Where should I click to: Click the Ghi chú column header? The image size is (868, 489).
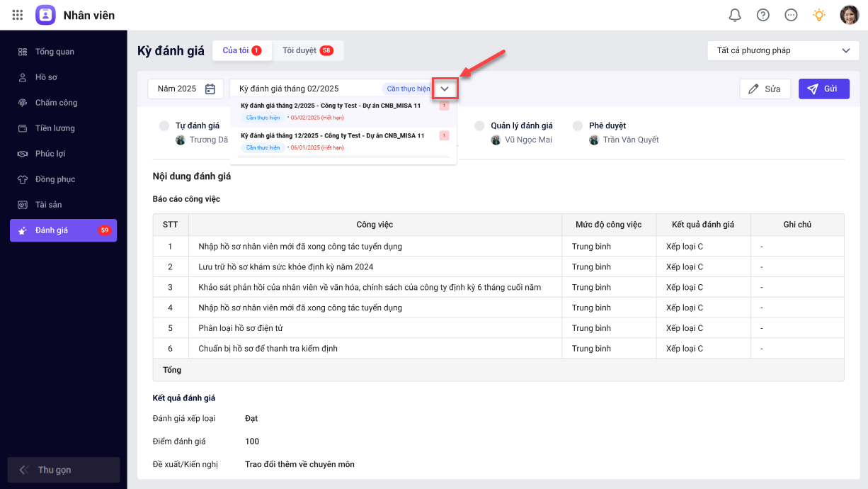(797, 225)
